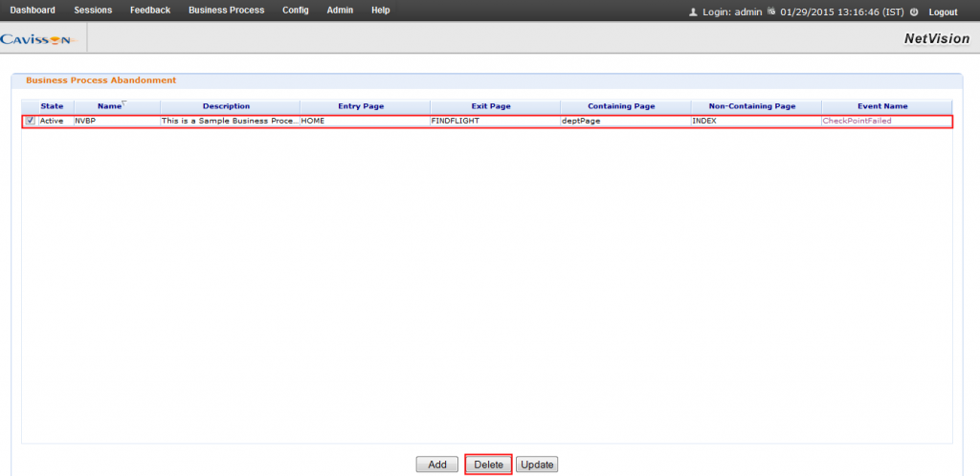Click the FINDFLIGHT exit page cell
Image resolution: width=980 pixels, height=476 pixels.
tap(495, 121)
